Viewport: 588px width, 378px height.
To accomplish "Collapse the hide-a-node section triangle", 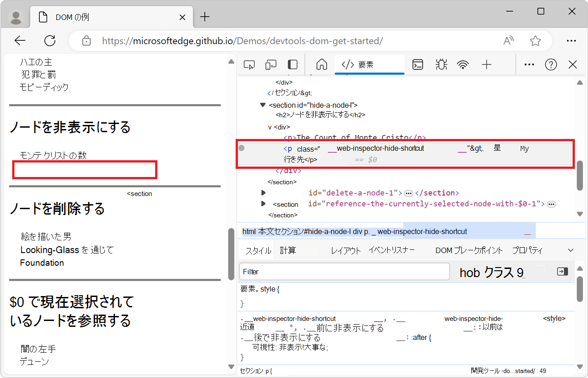I will 263,105.
